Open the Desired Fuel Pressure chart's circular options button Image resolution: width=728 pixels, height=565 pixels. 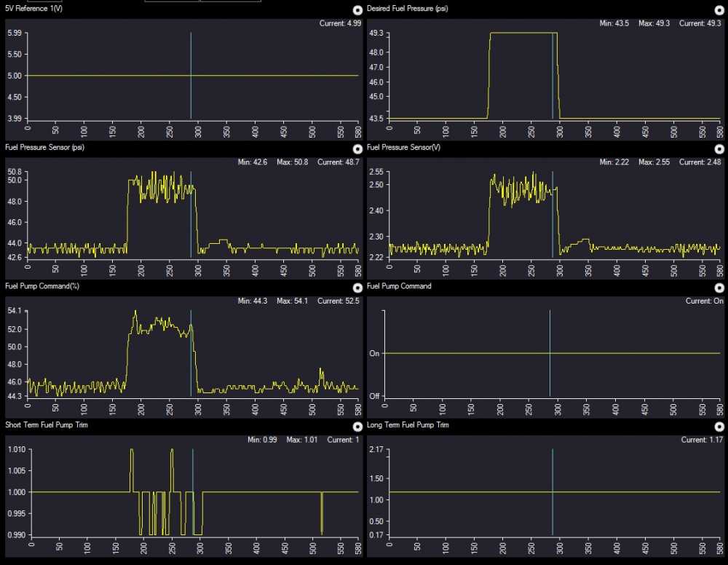coord(719,10)
